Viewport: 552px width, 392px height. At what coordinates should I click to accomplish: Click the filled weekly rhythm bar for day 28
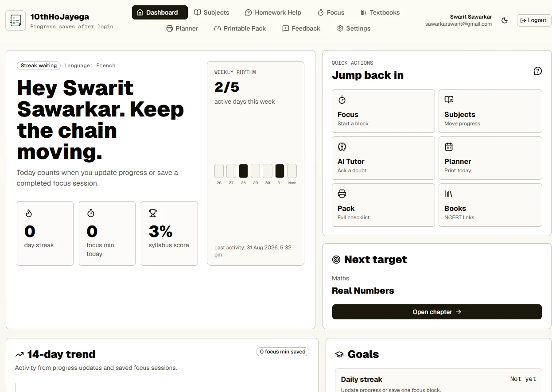(x=243, y=171)
